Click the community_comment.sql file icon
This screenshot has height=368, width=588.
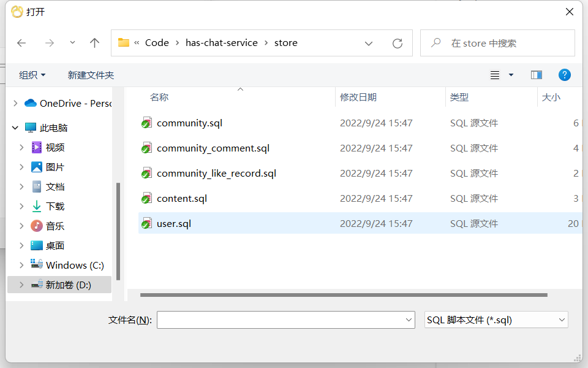click(x=146, y=148)
